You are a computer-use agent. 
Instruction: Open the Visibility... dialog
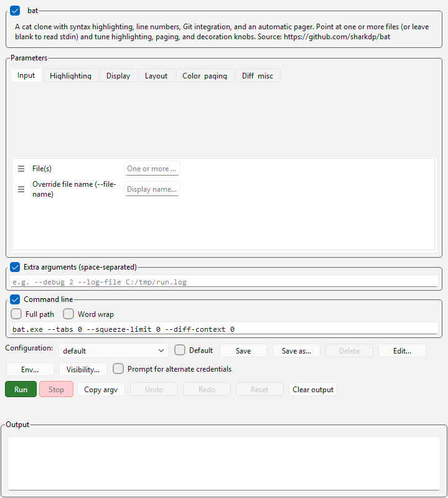point(83,369)
